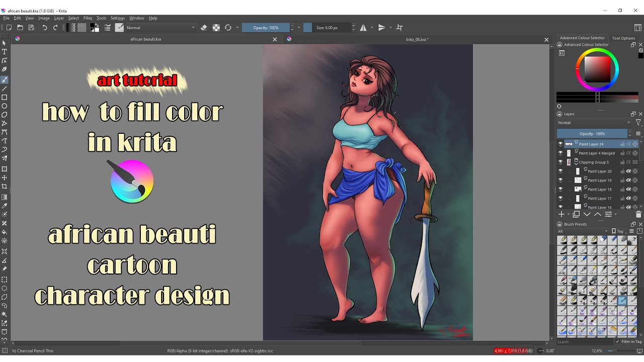
Task: Open the layer properties dropdown arrow
Action: 615,215
